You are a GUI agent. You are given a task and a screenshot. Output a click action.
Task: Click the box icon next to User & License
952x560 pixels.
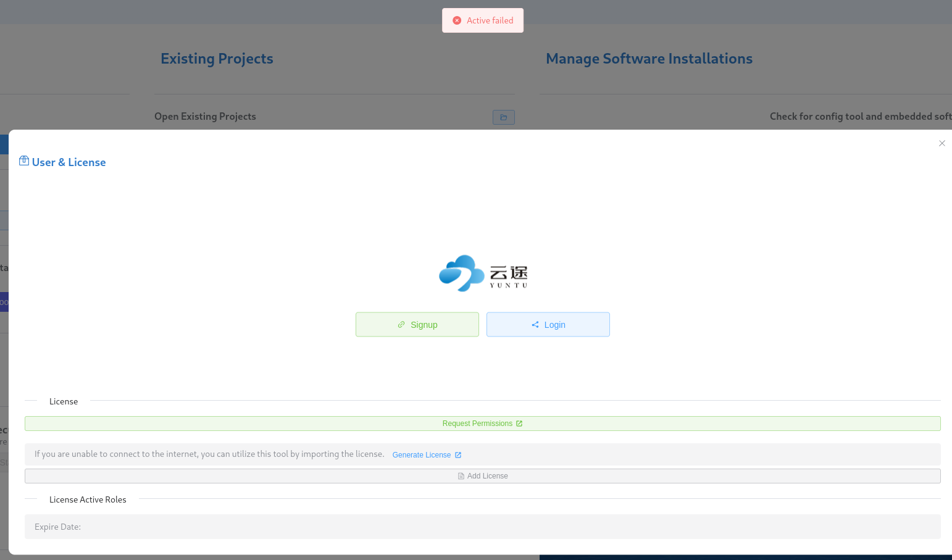pos(24,161)
